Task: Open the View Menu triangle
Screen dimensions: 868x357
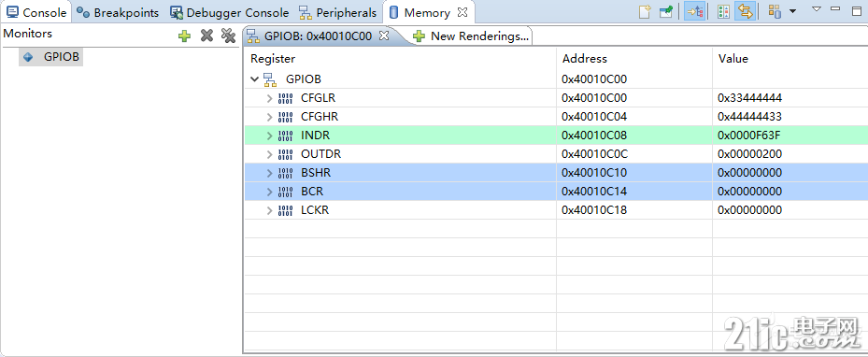Action: [x=817, y=8]
